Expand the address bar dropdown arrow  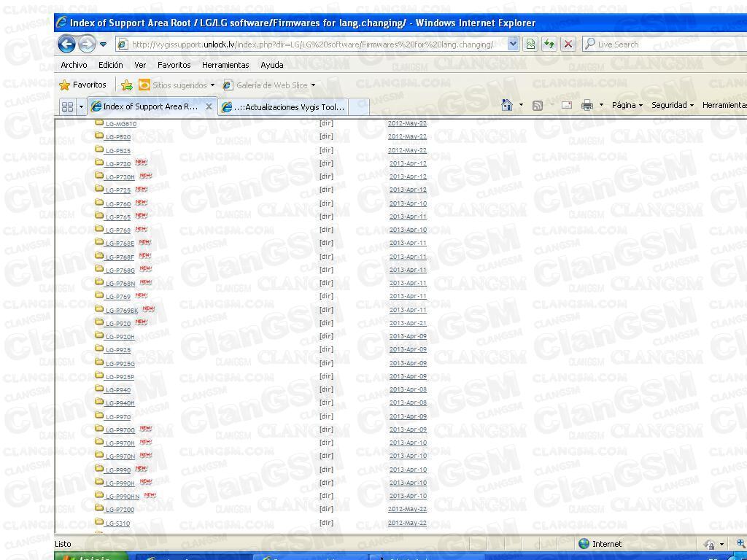[513, 44]
